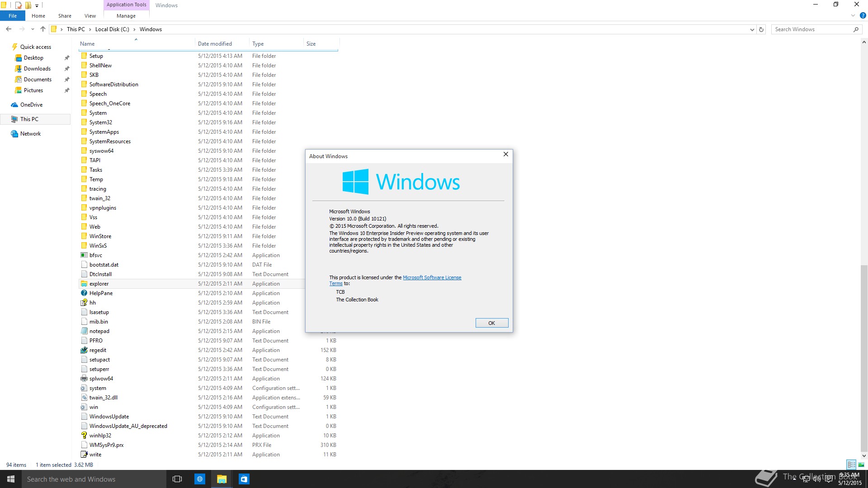The image size is (868, 488).
Task: Click This PC in the address breadcrumb
Action: pos(76,29)
